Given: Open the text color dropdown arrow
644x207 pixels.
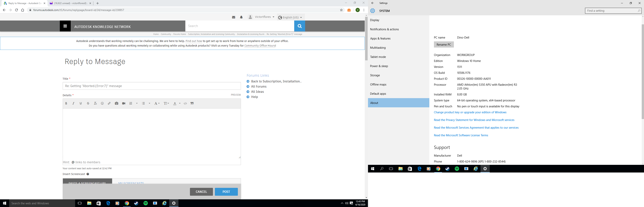Looking at the screenshot, I should point(180,103).
